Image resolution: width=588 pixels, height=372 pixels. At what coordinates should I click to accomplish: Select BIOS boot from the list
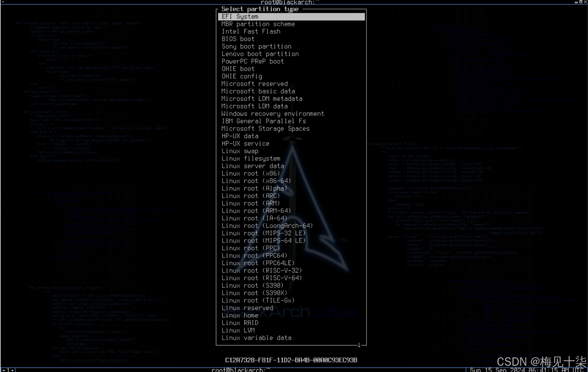pyautogui.click(x=238, y=39)
